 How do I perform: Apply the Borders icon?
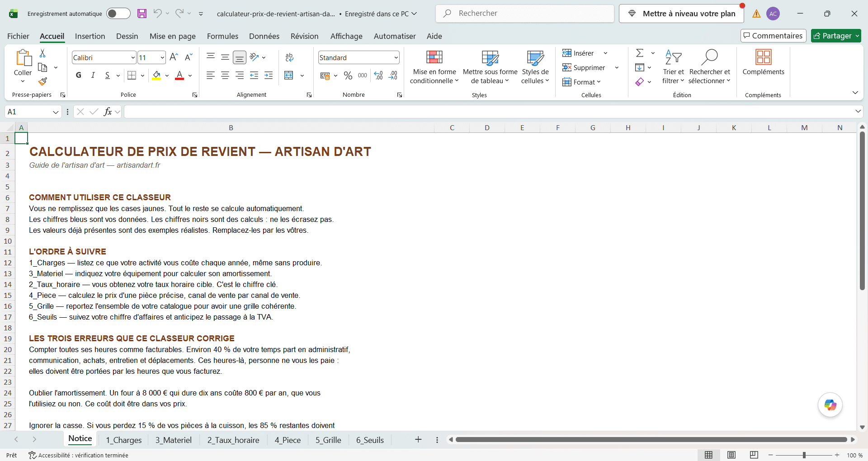click(132, 75)
